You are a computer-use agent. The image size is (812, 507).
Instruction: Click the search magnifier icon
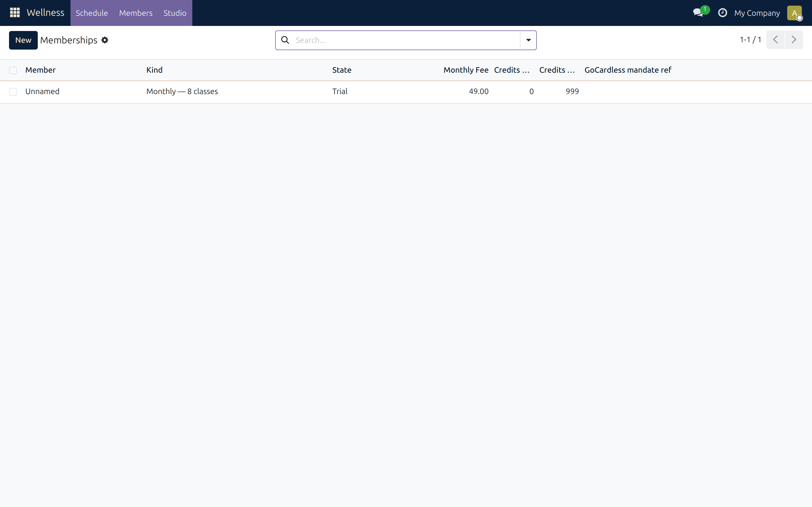(x=285, y=40)
